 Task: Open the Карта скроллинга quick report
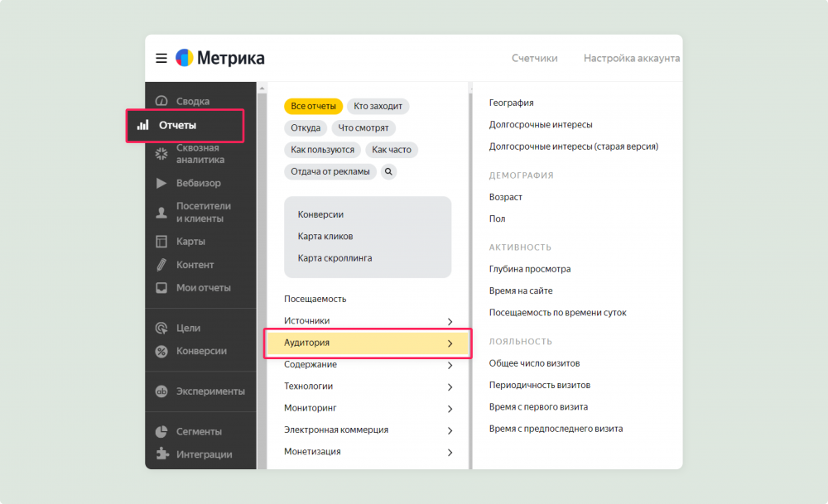tap(335, 258)
